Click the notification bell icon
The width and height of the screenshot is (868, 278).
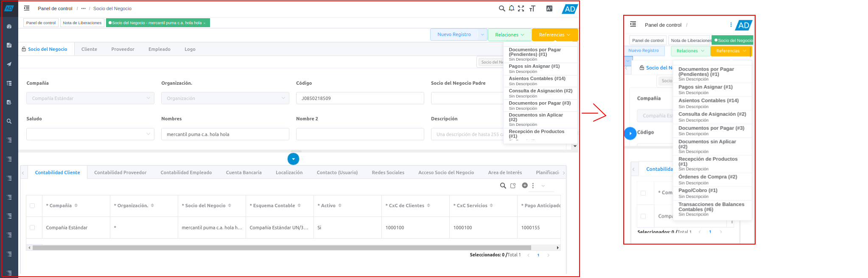coord(512,8)
